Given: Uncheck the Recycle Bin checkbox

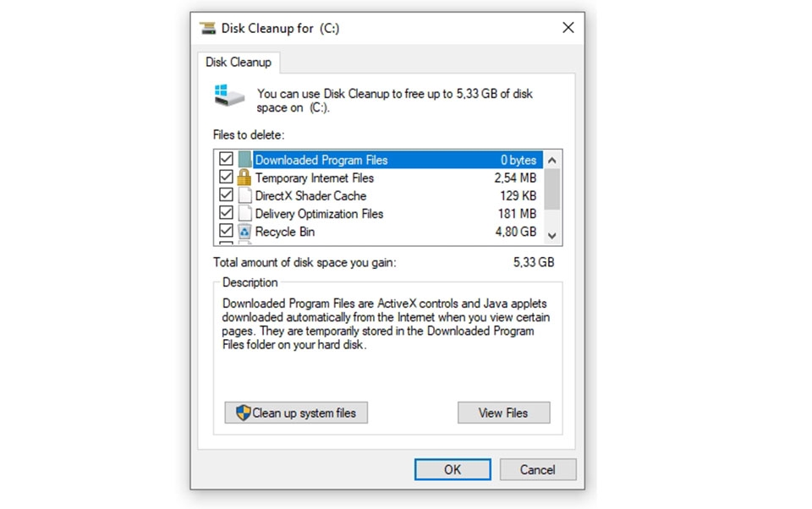Looking at the screenshot, I should click(x=226, y=231).
